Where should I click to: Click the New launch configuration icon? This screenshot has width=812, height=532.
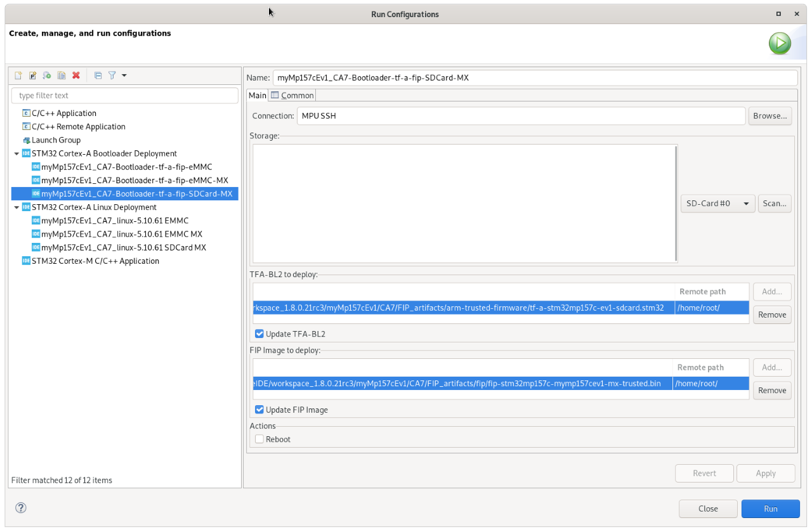click(x=18, y=75)
